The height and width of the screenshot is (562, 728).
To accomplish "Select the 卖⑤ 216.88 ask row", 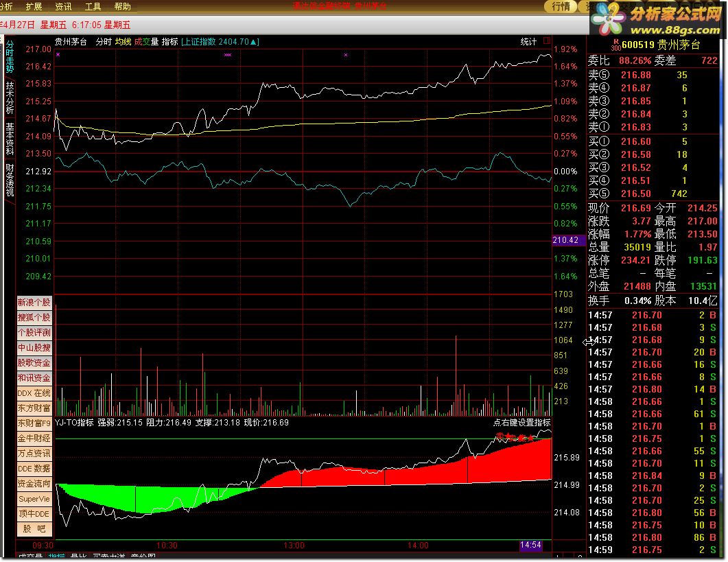I will pos(653,75).
